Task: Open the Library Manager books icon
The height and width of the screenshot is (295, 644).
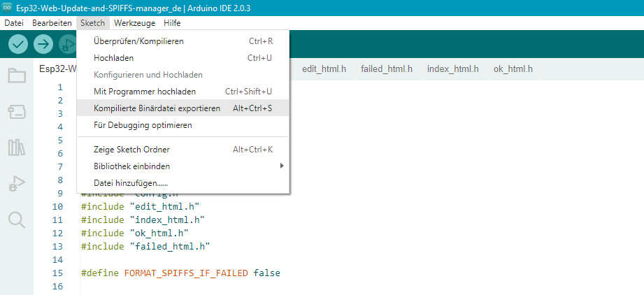Action: 17,147
